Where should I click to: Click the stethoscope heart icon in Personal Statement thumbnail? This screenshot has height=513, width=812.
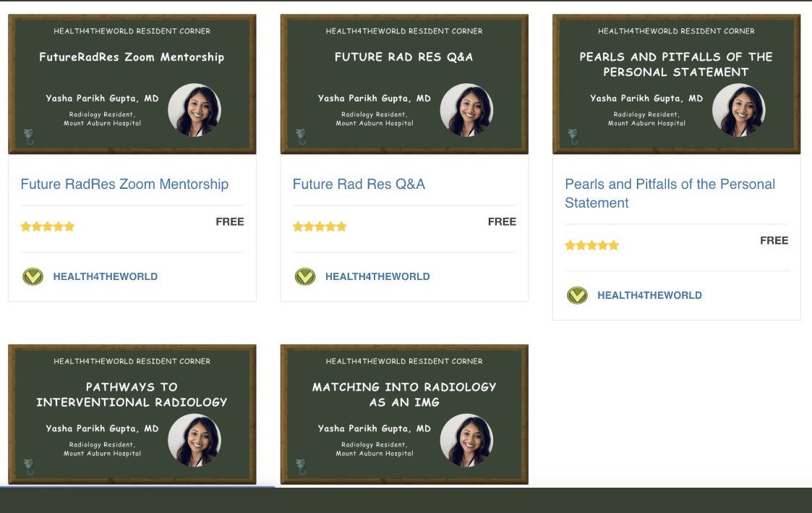click(x=573, y=137)
